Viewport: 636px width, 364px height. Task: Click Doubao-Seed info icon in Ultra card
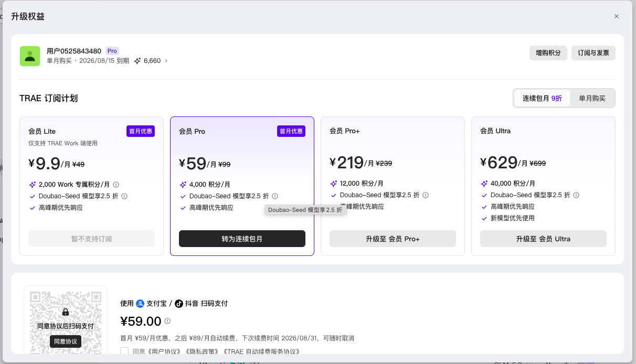click(576, 195)
